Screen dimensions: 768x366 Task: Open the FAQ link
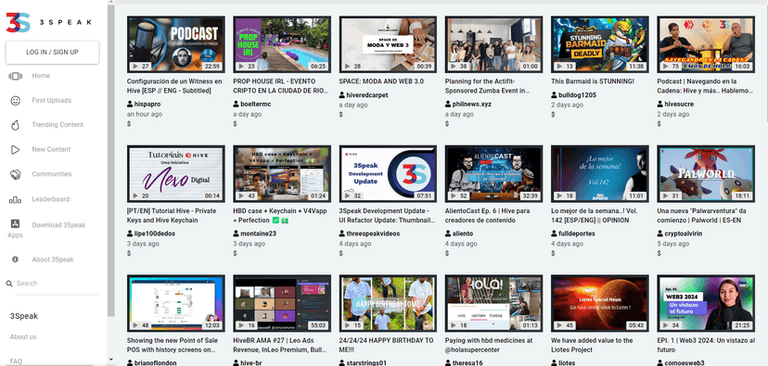click(x=16, y=361)
